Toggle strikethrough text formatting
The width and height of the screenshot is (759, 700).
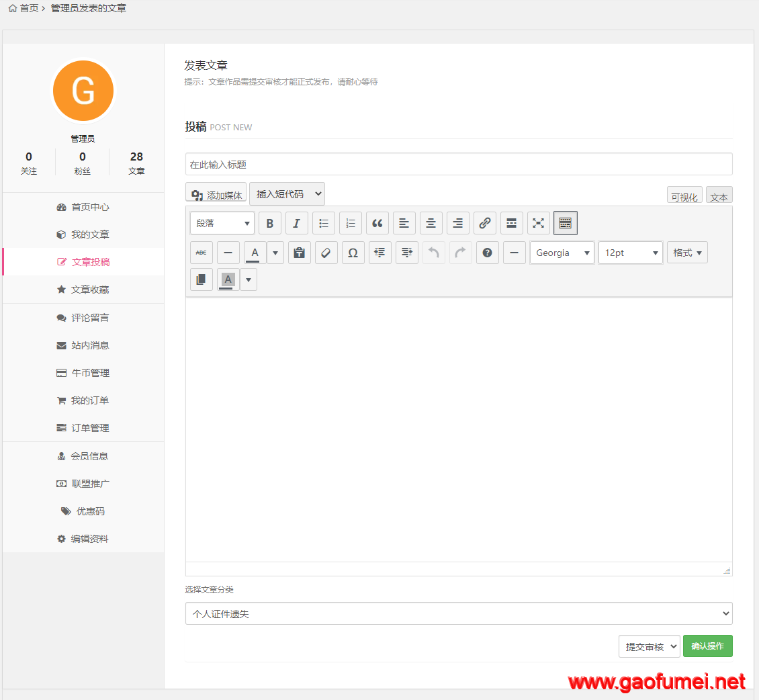point(202,253)
